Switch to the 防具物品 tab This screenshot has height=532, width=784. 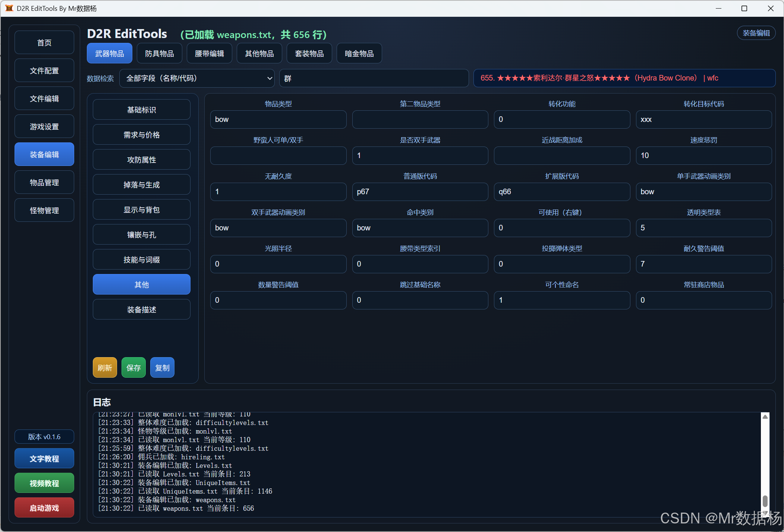tap(159, 54)
